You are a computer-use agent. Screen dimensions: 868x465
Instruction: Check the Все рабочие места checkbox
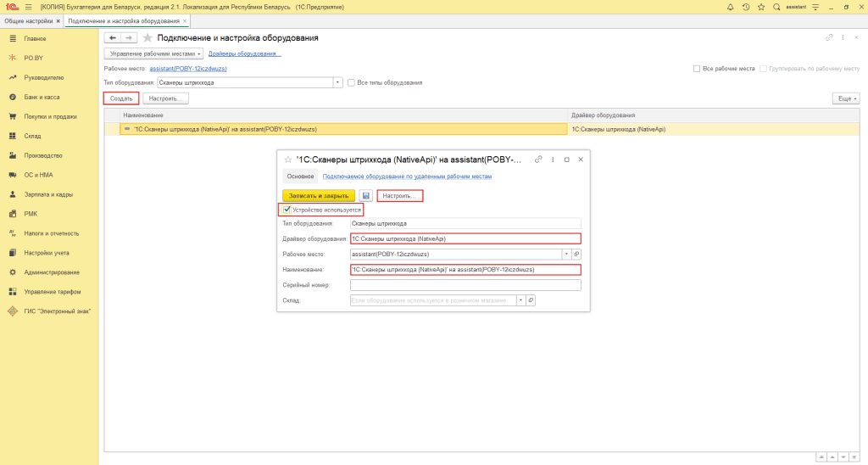pyautogui.click(x=697, y=68)
